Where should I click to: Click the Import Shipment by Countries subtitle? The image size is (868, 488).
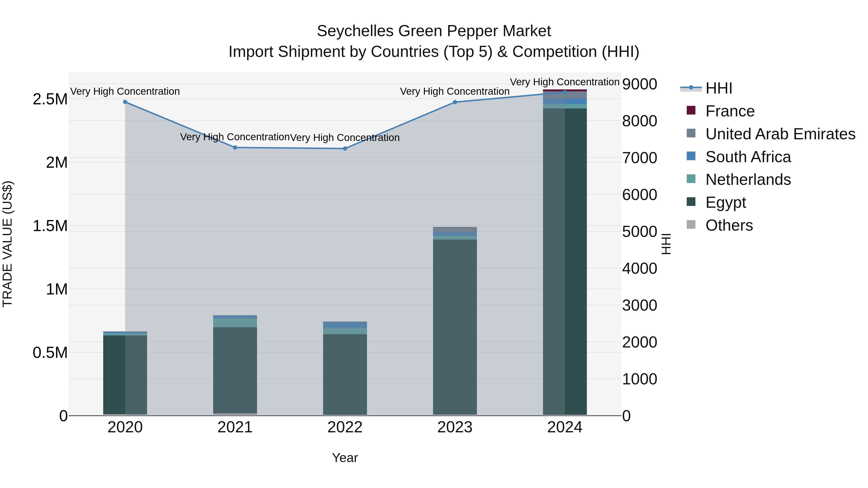[434, 52]
